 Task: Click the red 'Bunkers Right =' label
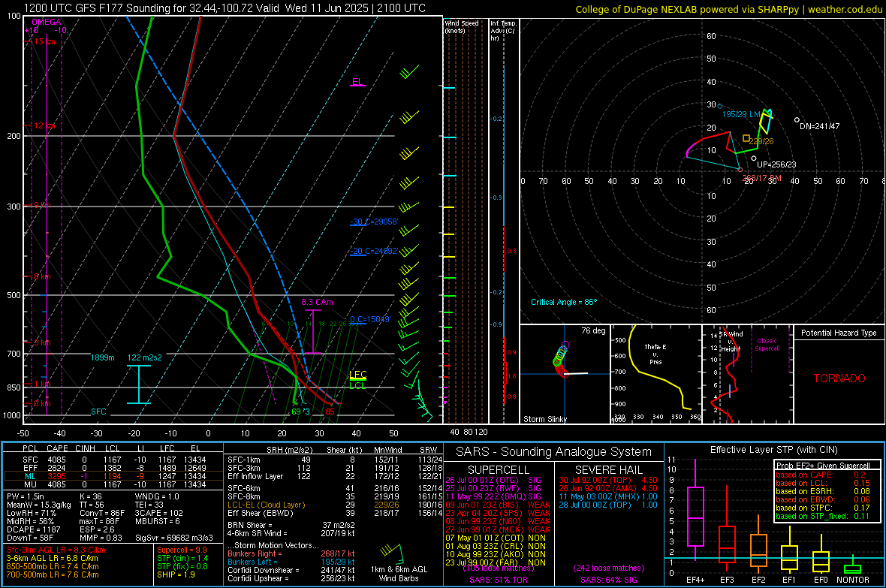252,553
